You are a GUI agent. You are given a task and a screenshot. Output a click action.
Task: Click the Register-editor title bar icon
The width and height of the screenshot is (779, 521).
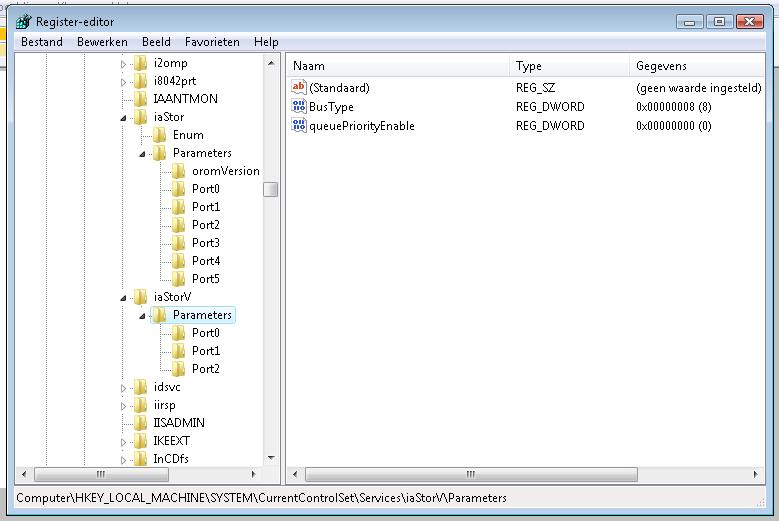point(22,22)
